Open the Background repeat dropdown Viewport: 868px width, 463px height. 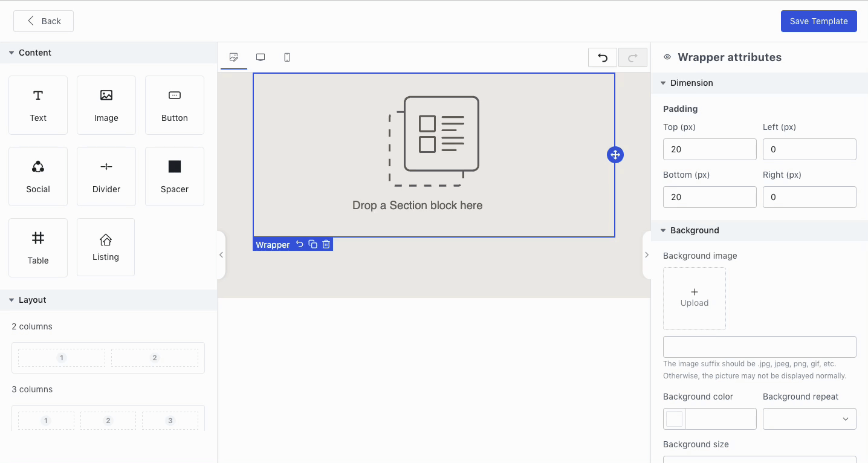[x=809, y=419]
